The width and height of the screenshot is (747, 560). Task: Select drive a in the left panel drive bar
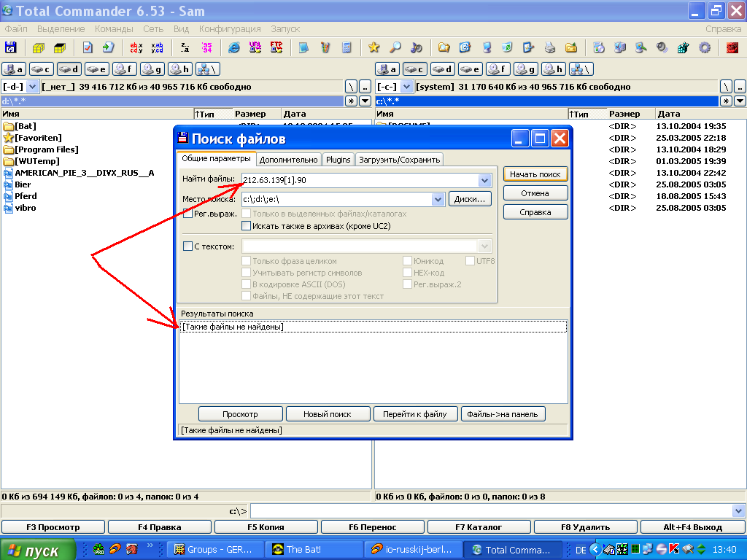point(14,69)
